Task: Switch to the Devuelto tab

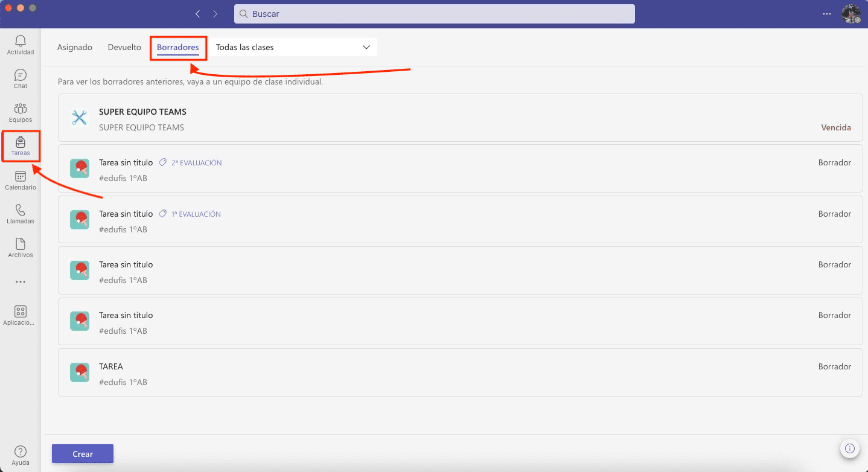Action: click(124, 47)
